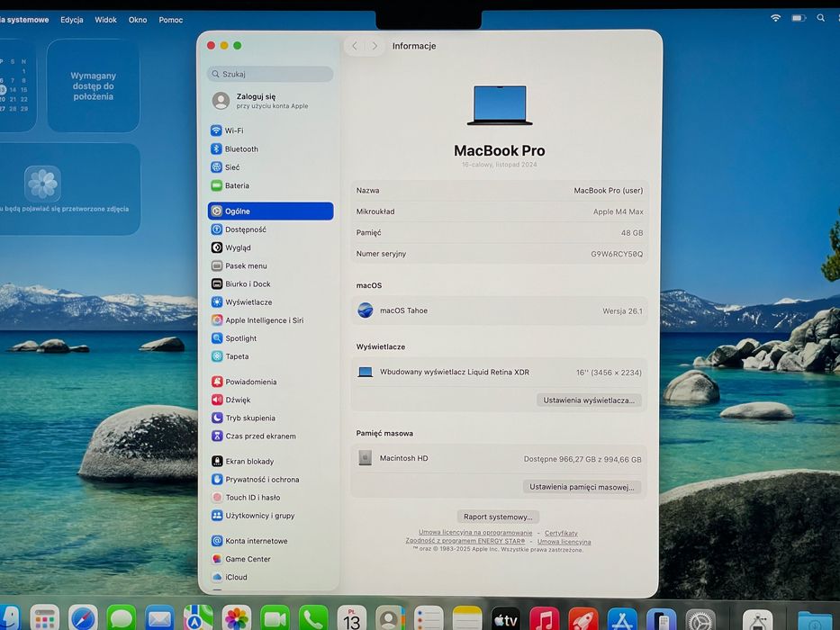Click the battery icon in the menu bar

point(799,18)
